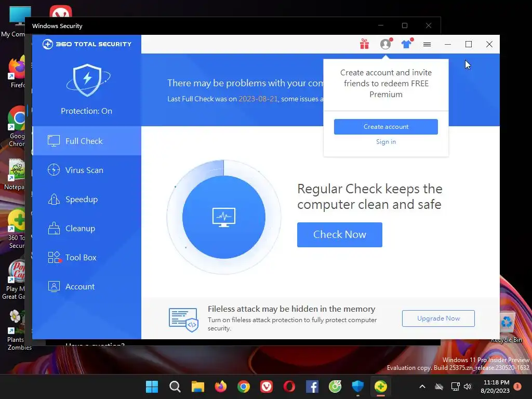Go to the Account section
This screenshot has height=399, width=532.
pyautogui.click(x=87, y=287)
